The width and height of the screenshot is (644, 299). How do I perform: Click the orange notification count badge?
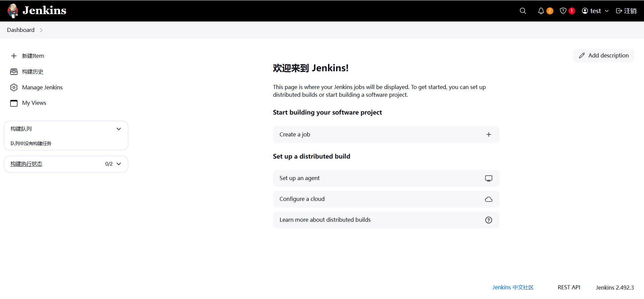(550, 11)
